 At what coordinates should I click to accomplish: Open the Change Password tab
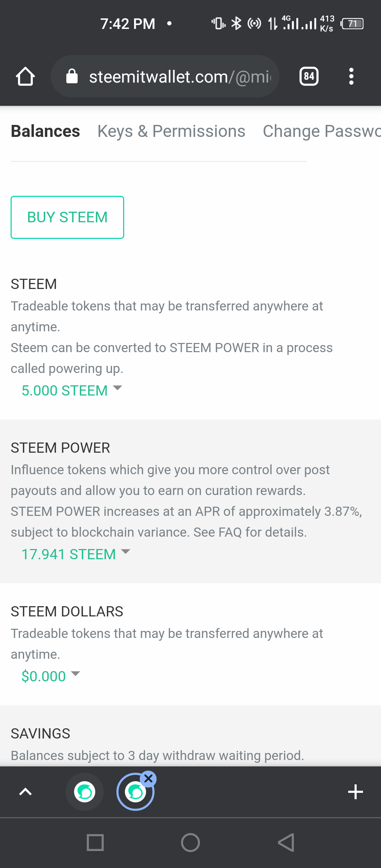pos(322,131)
